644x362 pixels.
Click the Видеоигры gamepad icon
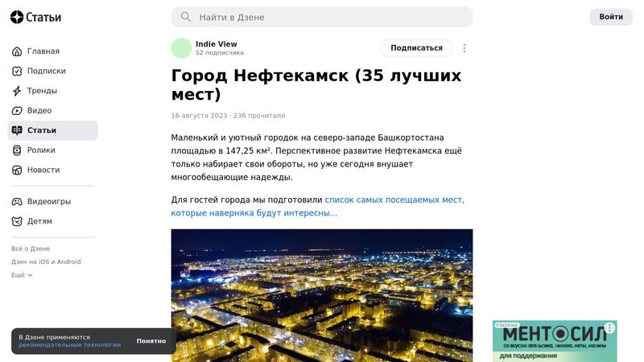[17, 202]
